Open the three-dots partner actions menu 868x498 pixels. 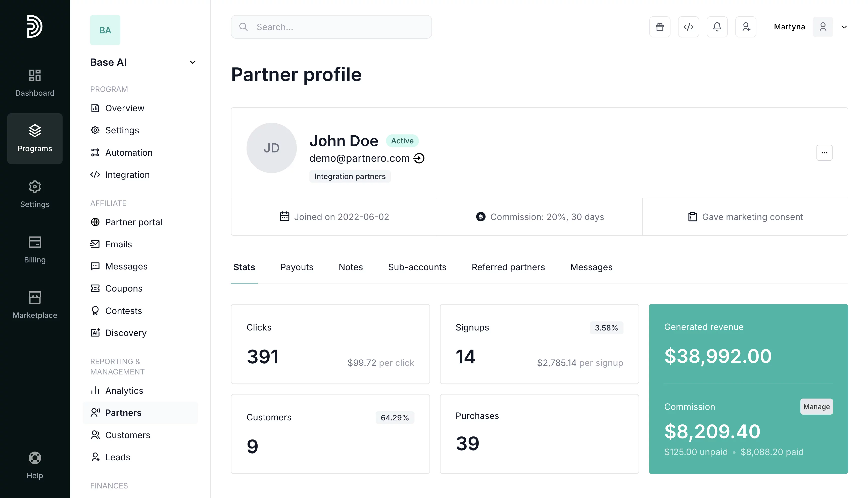click(824, 152)
